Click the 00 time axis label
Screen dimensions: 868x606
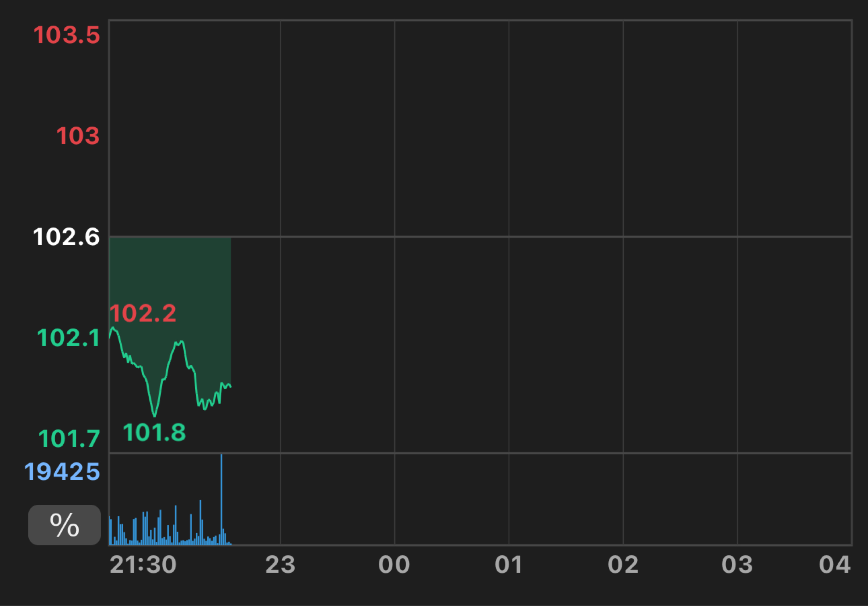[394, 565]
